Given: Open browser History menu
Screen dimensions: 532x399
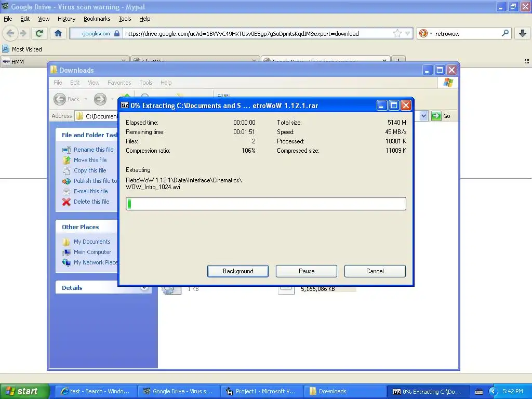Looking at the screenshot, I should tap(66, 19).
